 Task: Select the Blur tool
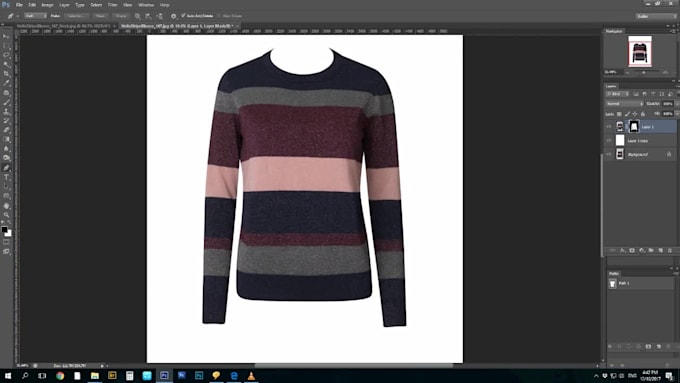pos(6,149)
